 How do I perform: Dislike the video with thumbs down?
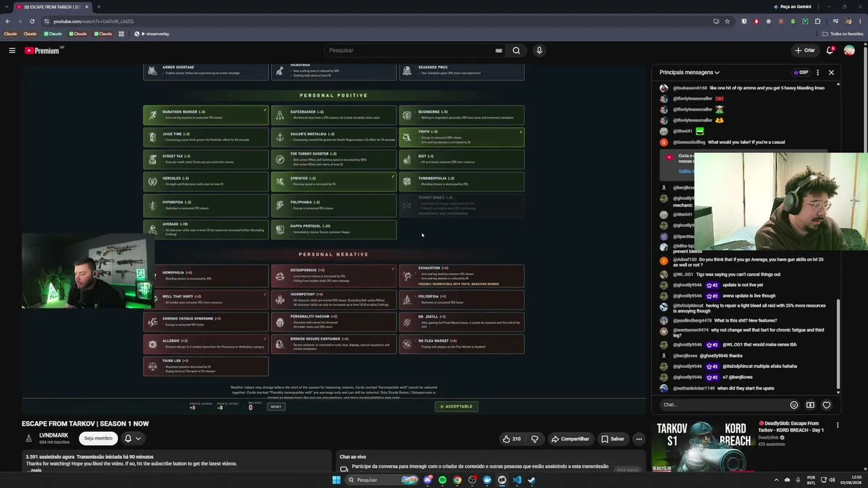coord(535,439)
